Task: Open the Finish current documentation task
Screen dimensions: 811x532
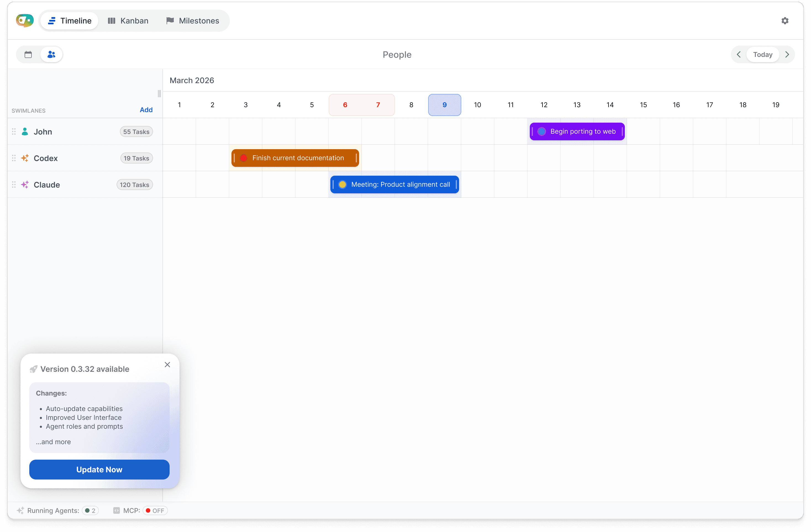Action: tap(295, 158)
